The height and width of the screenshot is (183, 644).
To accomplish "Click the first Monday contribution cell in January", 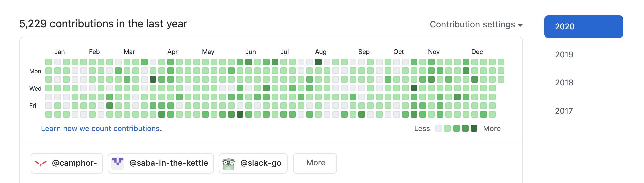I will [x=49, y=71].
